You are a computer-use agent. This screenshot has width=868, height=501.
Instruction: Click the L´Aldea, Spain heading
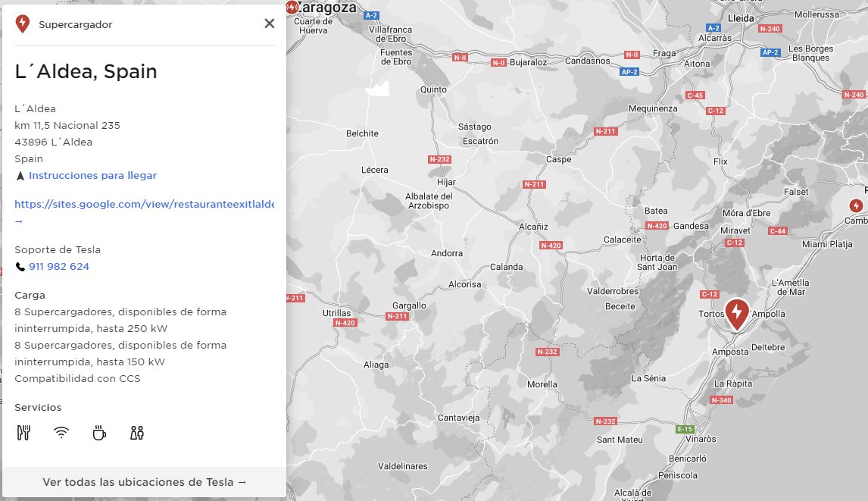[x=86, y=71]
